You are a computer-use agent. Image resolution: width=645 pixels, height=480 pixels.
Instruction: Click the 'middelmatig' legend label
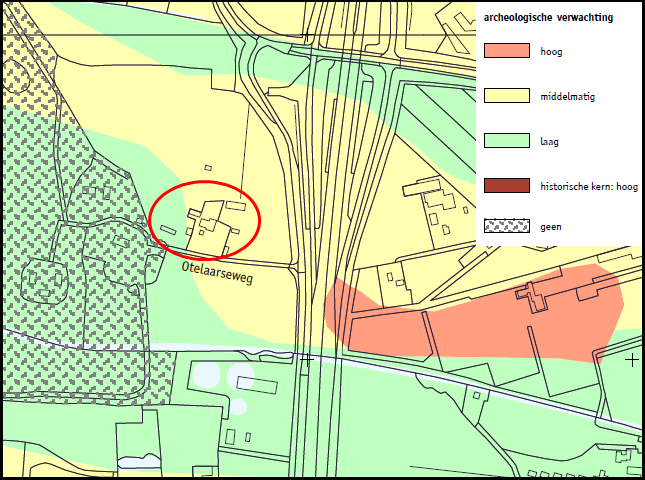click(x=568, y=97)
